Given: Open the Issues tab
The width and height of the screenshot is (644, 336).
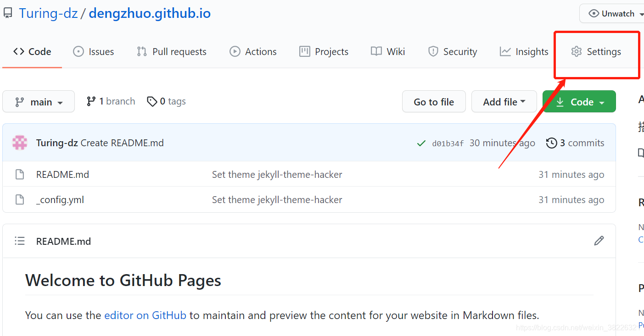Looking at the screenshot, I should pos(94,52).
